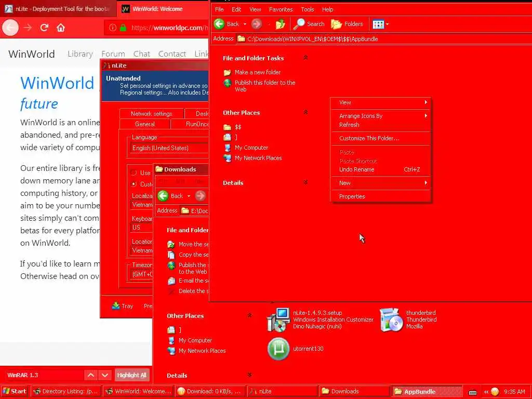Select the thunderbird installer icon
The height and width of the screenshot is (399, 532).
[x=391, y=320]
